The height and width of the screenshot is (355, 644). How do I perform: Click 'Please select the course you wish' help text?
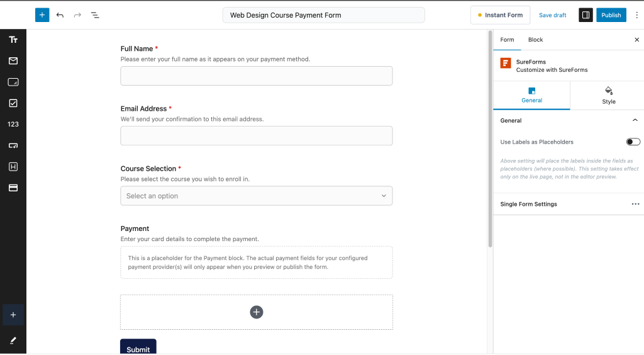click(x=185, y=179)
